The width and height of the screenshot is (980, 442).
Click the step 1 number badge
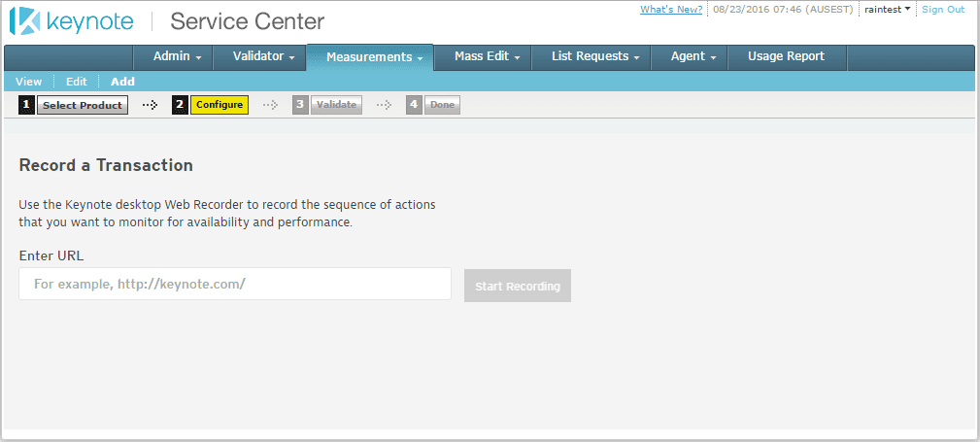tap(26, 105)
